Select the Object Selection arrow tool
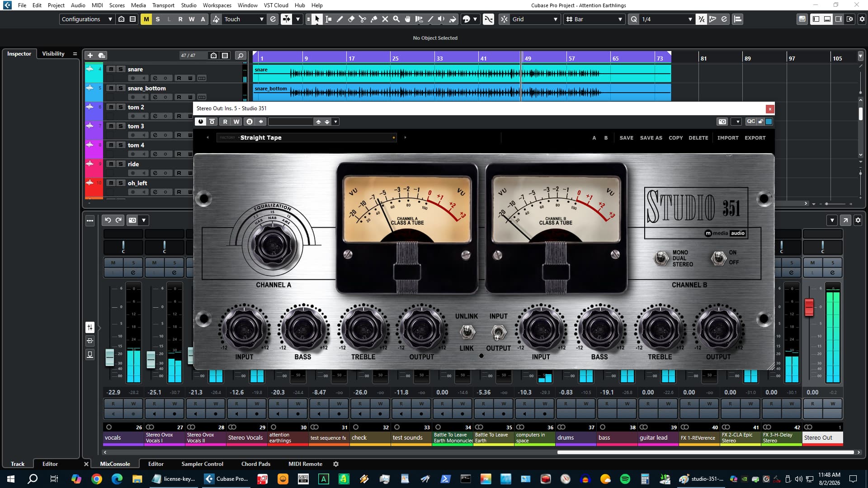868x488 pixels. (317, 19)
